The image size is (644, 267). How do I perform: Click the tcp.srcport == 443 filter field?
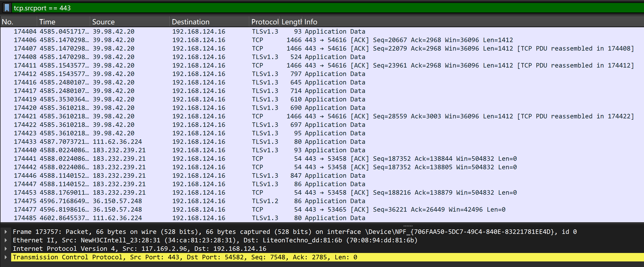tap(318, 8)
